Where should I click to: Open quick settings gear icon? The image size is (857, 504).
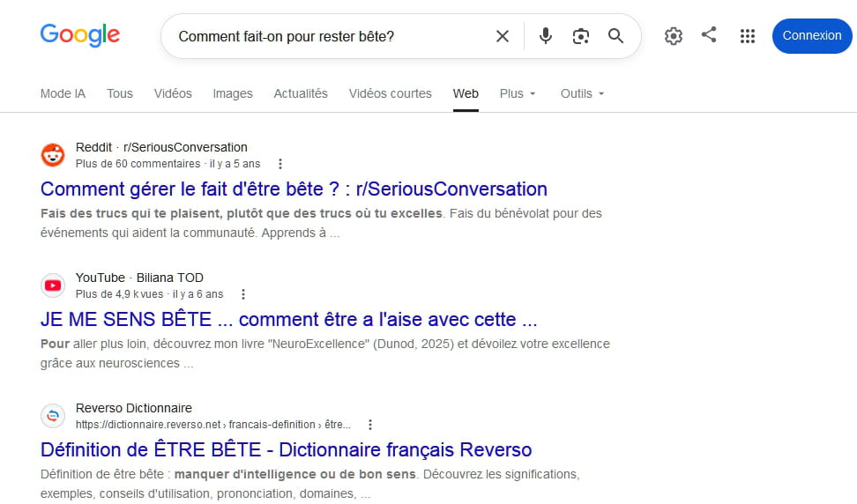674,36
